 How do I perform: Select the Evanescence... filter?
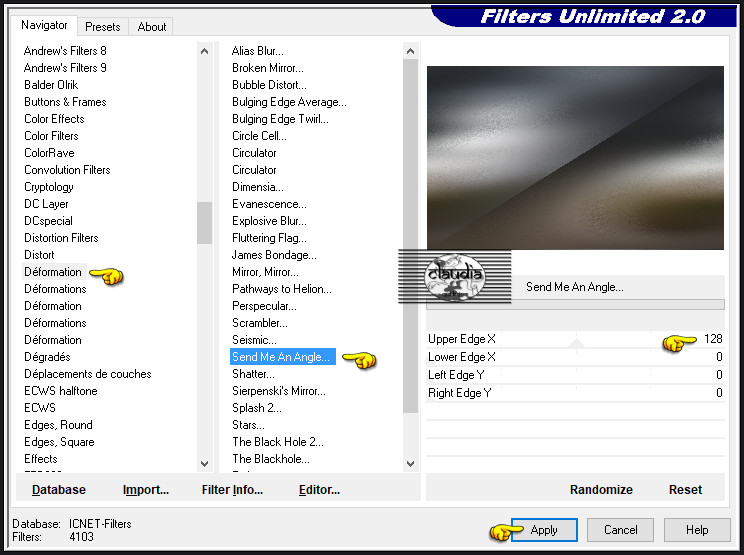[269, 204]
